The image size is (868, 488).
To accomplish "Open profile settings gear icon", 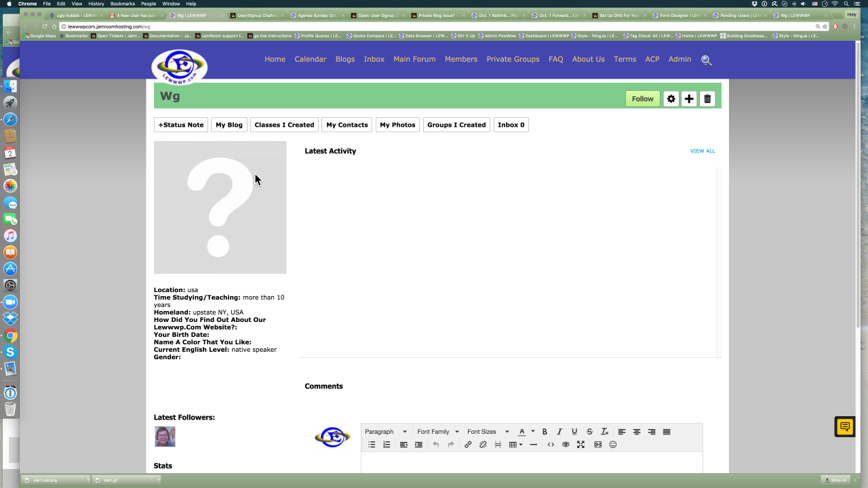I will pos(671,99).
